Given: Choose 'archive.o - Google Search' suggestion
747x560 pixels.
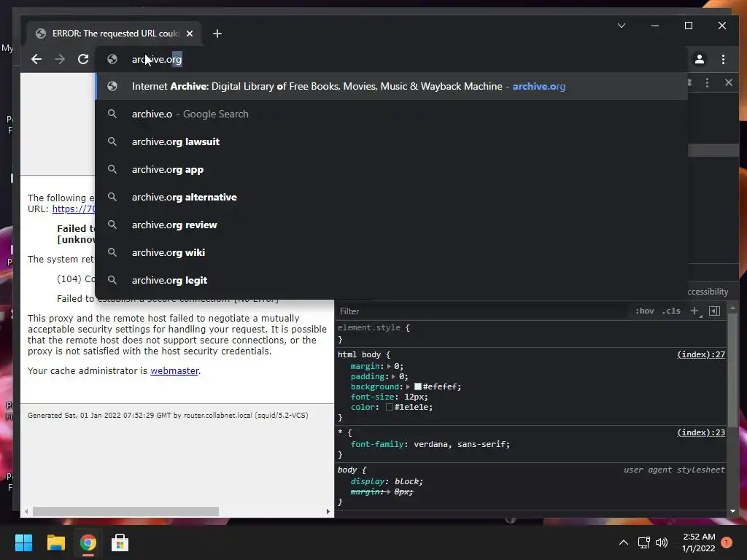Looking at the screenshot, I should coord(392,114).
